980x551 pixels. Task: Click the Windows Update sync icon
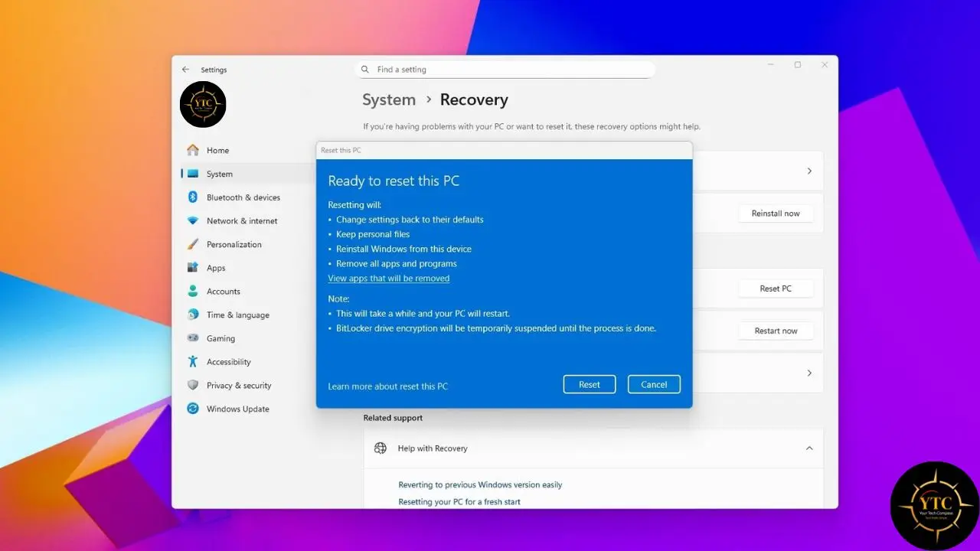pyautogui.click(x=193, y=409)
